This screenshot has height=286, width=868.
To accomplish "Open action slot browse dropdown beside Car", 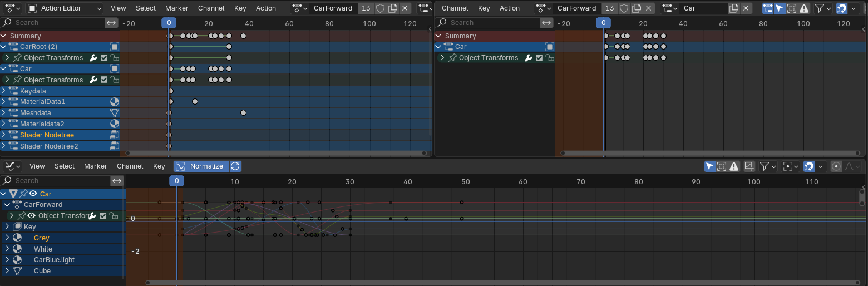I will (x=669, y=8).
